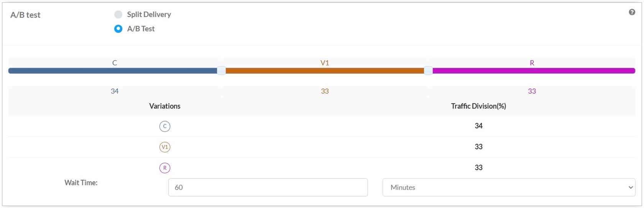The image size is (644, 208).
Task: Click the R variation circle icon
Action: click(x=165, y=168)
